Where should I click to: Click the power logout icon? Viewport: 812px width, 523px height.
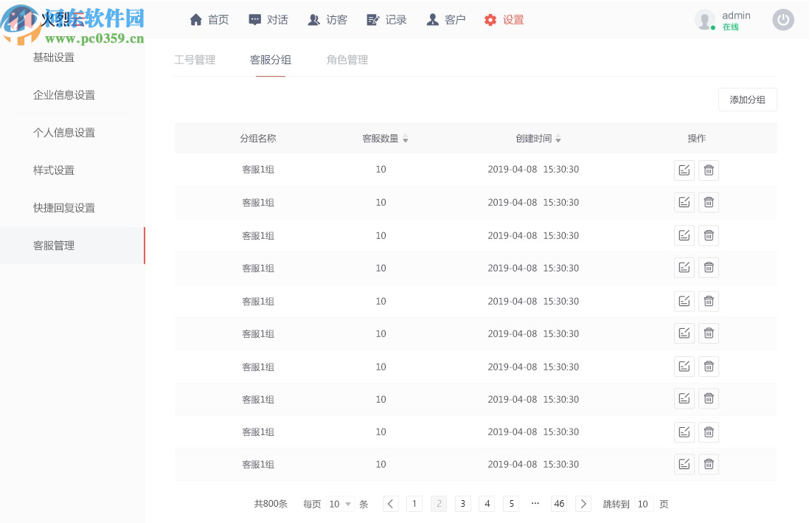783,20
